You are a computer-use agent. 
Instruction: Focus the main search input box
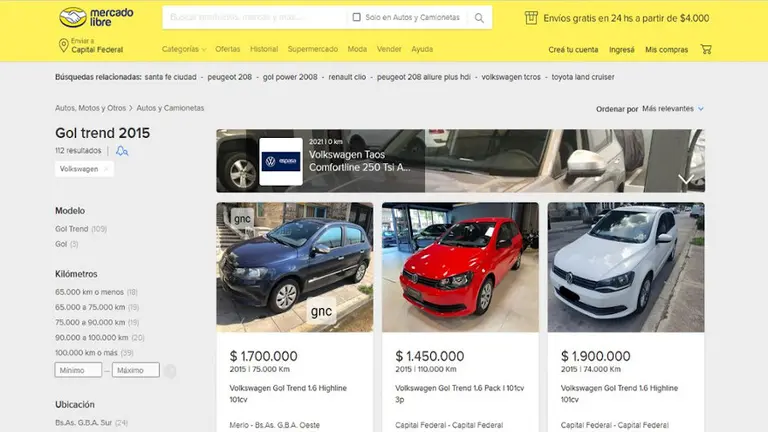(x=254, y=17)
